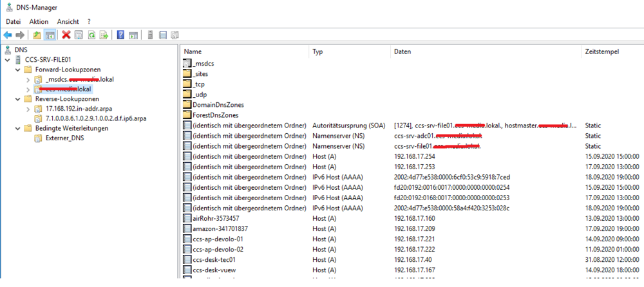Expand the 17.168.192.in-addr.arpa zone
Screen dimensions: 644x287
(x=27, y=109)
